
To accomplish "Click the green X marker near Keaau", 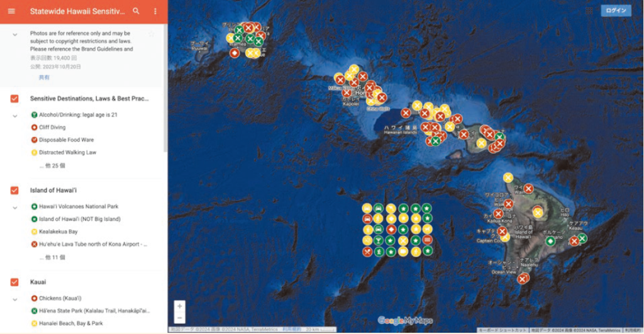I will [x=582, y=238].
